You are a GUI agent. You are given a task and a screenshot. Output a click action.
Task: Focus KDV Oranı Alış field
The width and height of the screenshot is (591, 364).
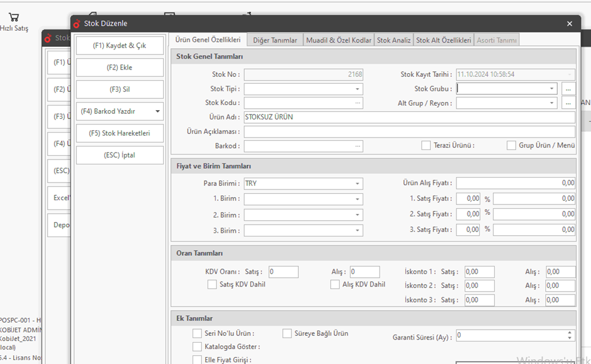[x=365, y=271]
